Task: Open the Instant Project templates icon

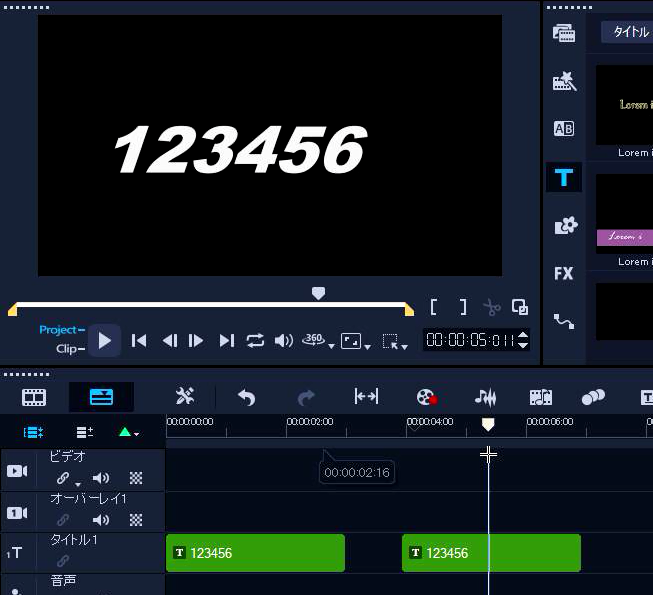Action: pyautogui.click(x=564, y=81)
